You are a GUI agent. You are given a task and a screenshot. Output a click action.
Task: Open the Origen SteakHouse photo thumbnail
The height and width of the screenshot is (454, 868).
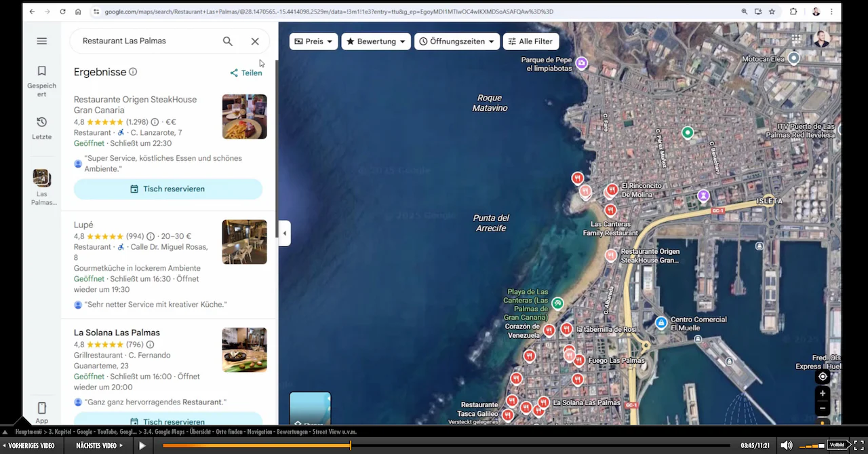click(244, 117)
